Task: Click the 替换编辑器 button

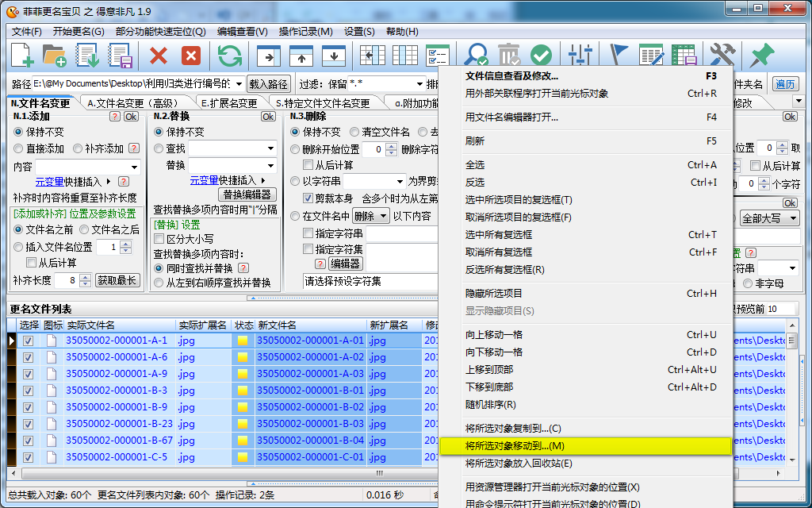Action: click(x=247, y=194)
